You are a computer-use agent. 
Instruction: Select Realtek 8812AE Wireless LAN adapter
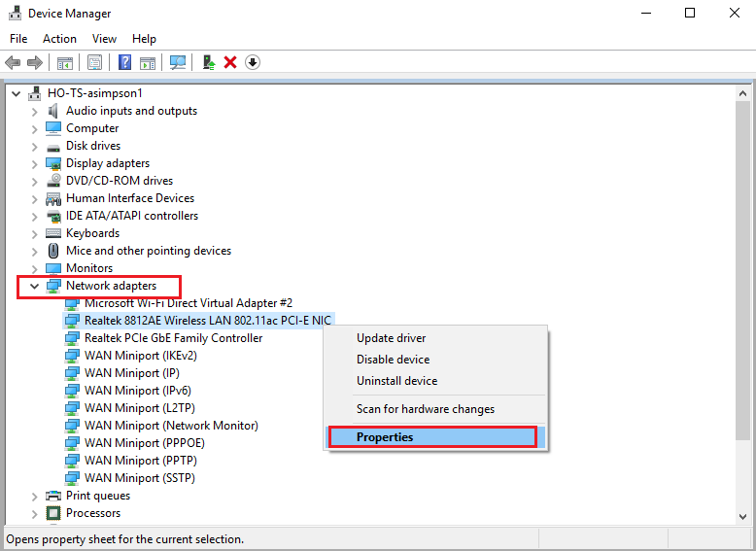coord(208,321)
